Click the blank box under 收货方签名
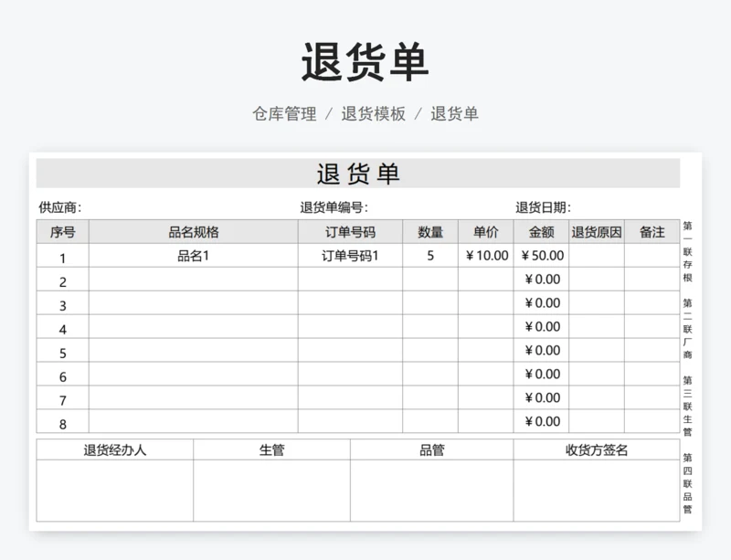Screen dimensions: 731x560 tap(597, 491)
